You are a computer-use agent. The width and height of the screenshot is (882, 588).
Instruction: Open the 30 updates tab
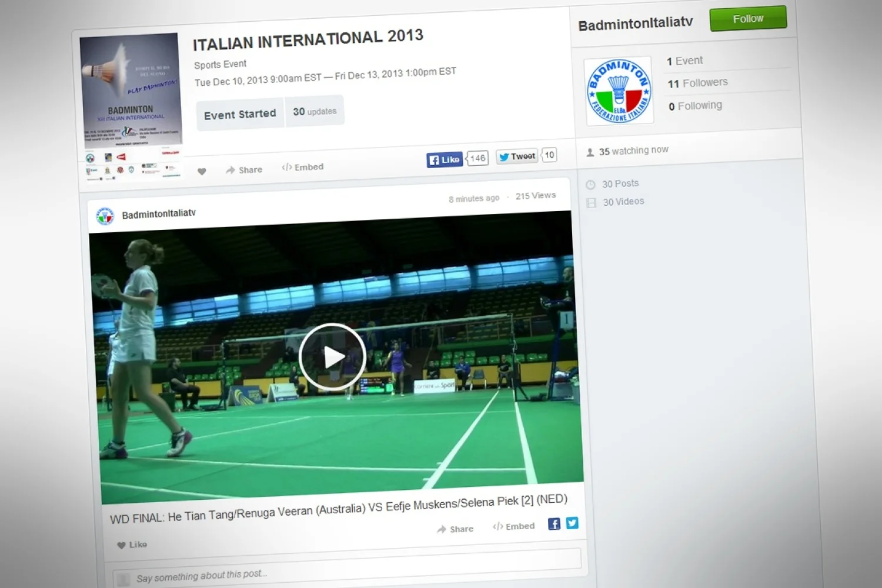coord(315,111)
